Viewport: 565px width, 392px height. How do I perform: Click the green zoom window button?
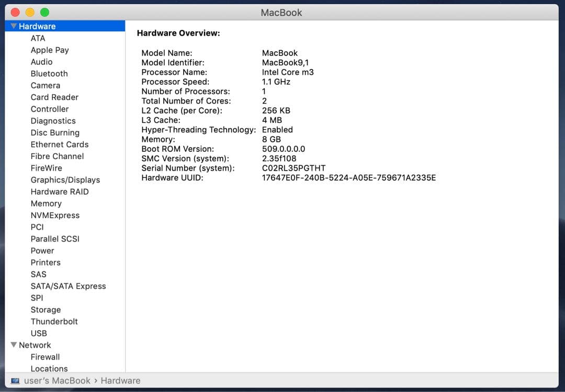[x=44, y=12]
